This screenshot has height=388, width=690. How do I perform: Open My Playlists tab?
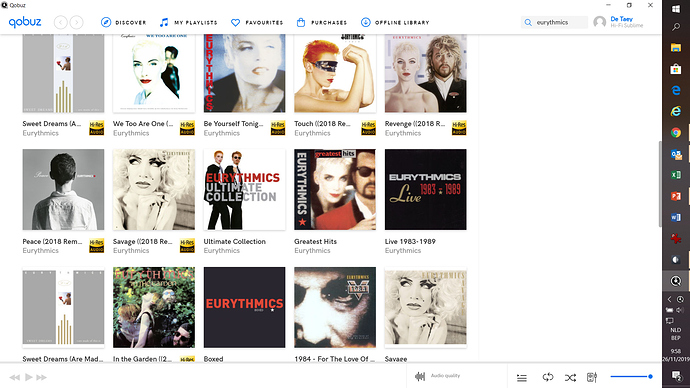[x=188, y=22]
